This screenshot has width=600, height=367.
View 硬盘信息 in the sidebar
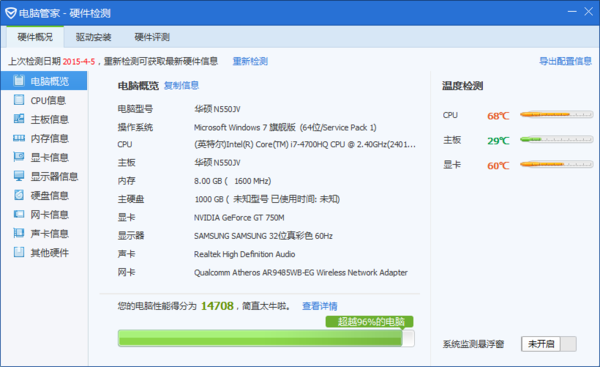point(44,195)
